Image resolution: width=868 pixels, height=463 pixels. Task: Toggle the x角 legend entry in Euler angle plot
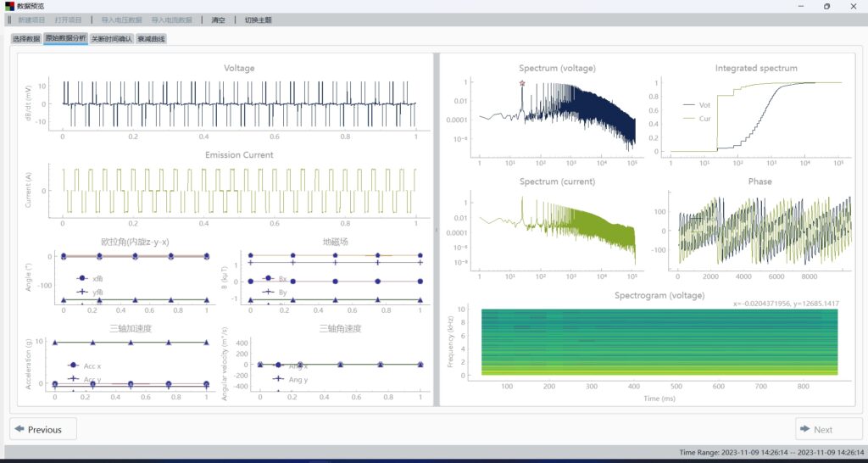pyautogui.click(x=83, y=278)
